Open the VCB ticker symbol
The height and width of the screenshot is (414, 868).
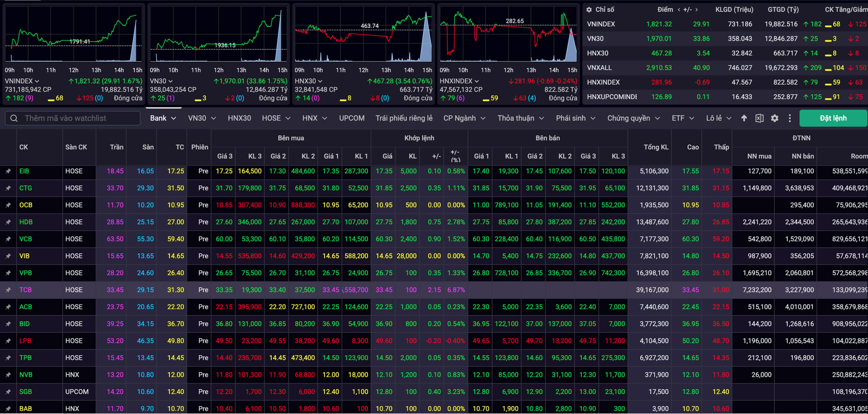click(25, 239)
